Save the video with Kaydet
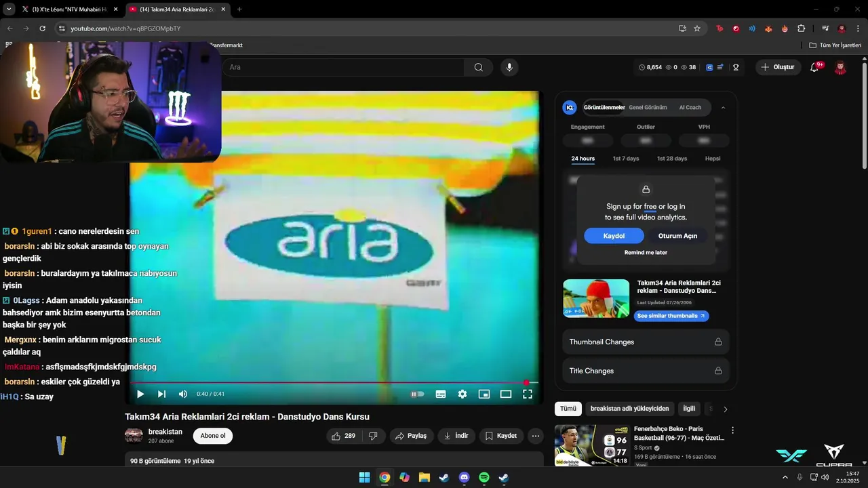Screen dimensions: 868x488 pyautogui.click(x=501, y=436)
